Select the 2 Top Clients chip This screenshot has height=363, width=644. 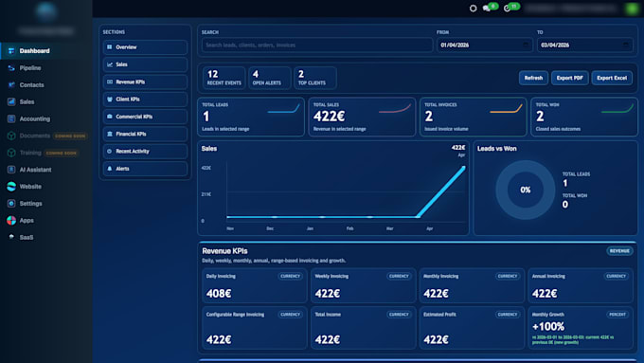point(315,78)
